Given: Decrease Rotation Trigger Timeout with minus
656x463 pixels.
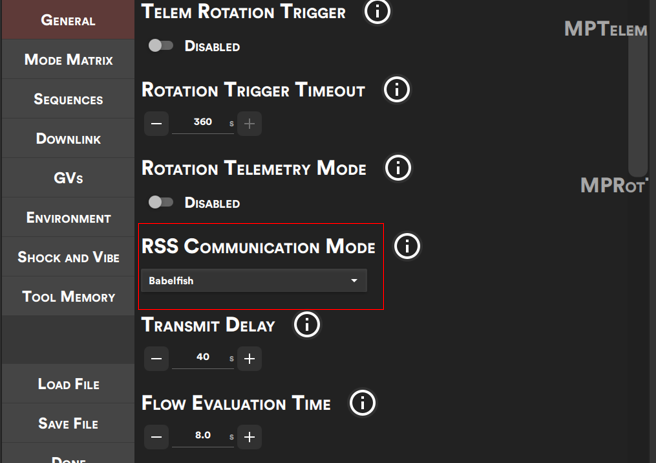Looking at the screenshot, I should pyautogui.click(x=157, y=124).
